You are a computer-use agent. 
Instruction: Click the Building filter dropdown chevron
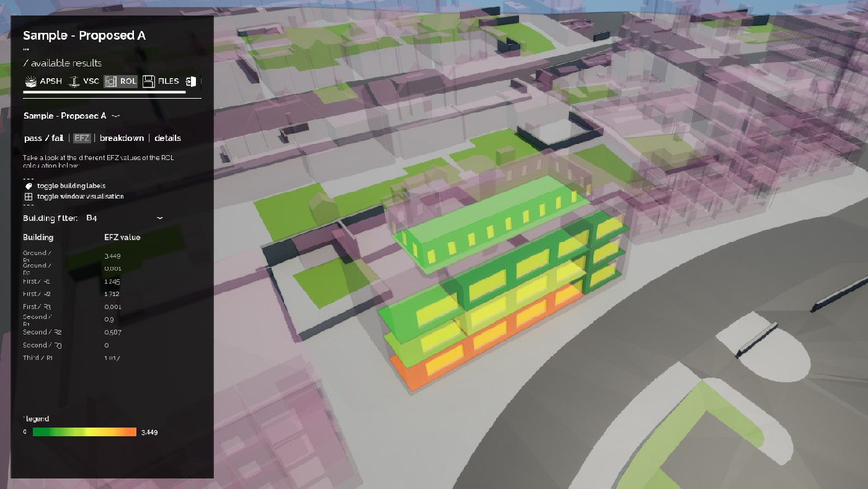[159, 218]
